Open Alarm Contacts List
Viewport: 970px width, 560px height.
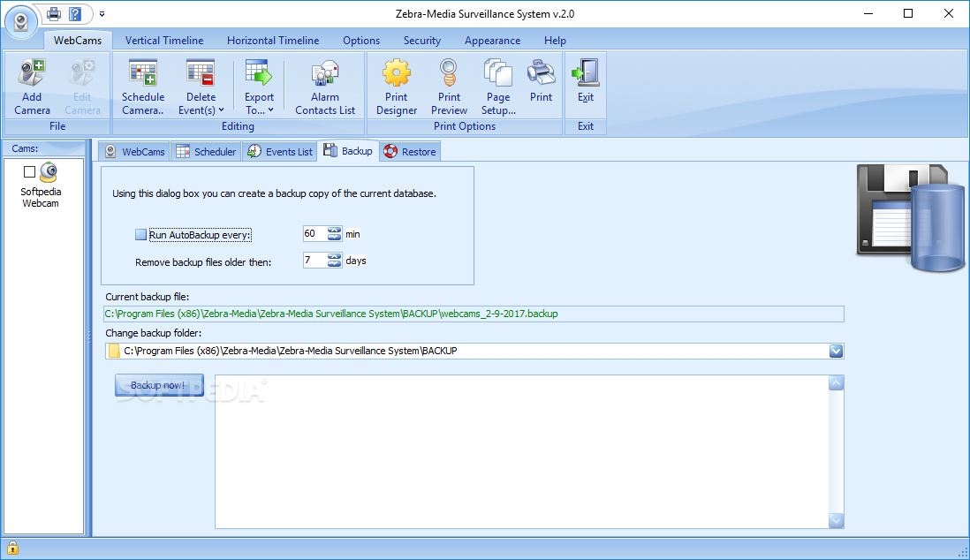[325, 87]
